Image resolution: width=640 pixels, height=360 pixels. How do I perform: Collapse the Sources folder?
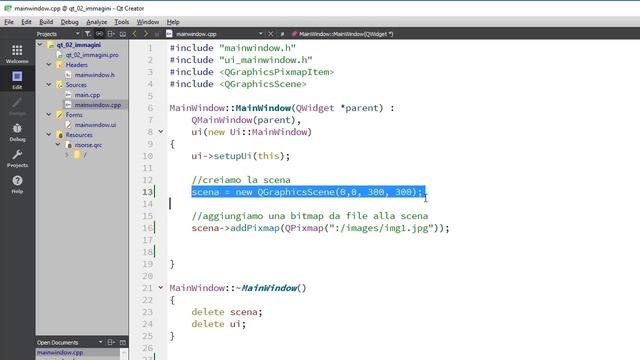(x=49, y=84)
